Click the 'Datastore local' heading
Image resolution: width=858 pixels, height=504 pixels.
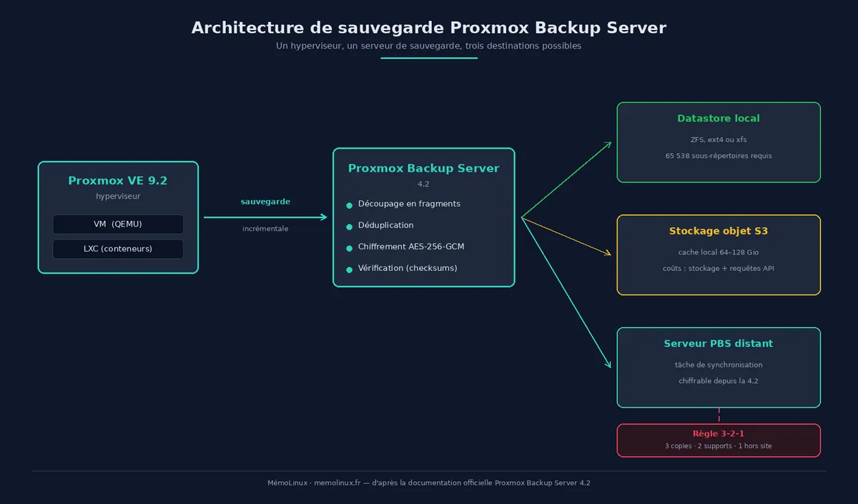point(719,119)
